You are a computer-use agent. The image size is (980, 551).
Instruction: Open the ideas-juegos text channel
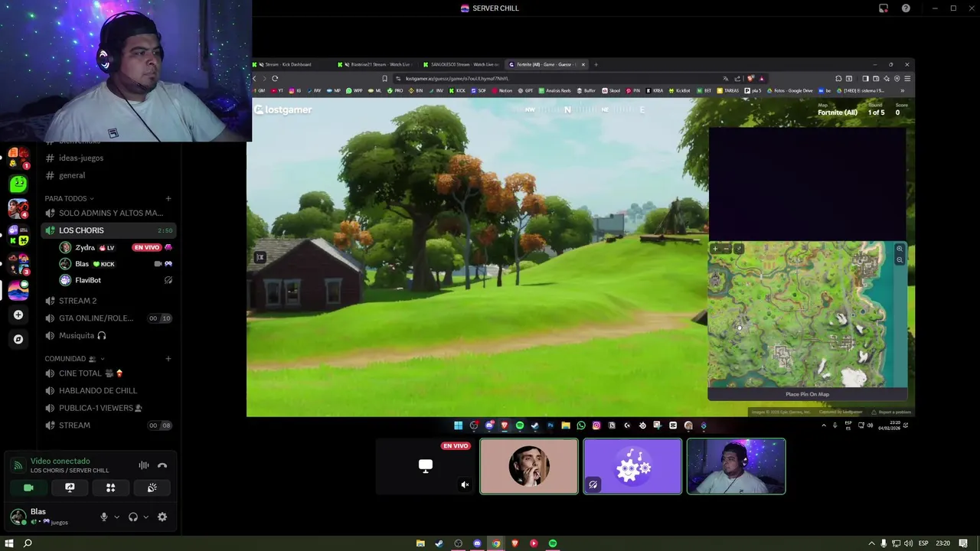point(109,158)
